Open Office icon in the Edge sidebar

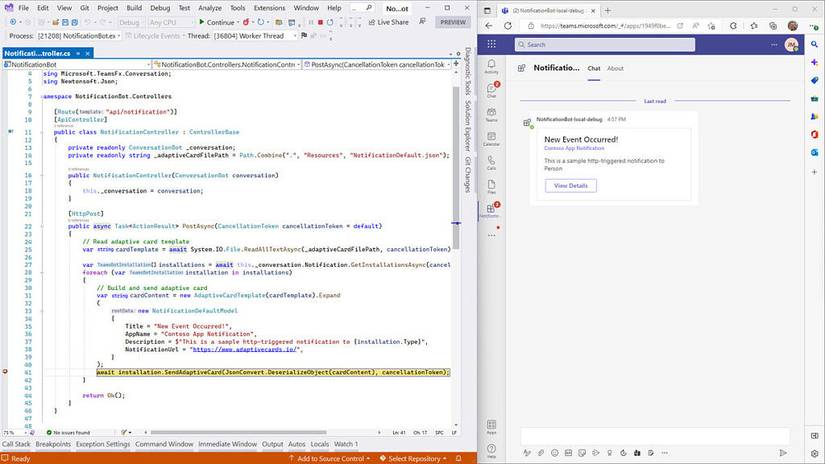pyautogui.click(x=814, y=134)
